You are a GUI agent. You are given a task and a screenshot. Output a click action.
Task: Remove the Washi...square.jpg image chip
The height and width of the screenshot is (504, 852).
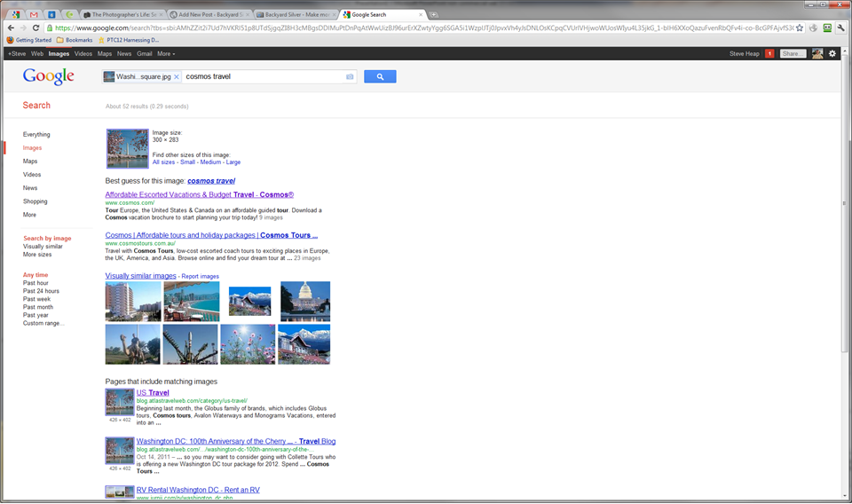(x=177, y=76)
